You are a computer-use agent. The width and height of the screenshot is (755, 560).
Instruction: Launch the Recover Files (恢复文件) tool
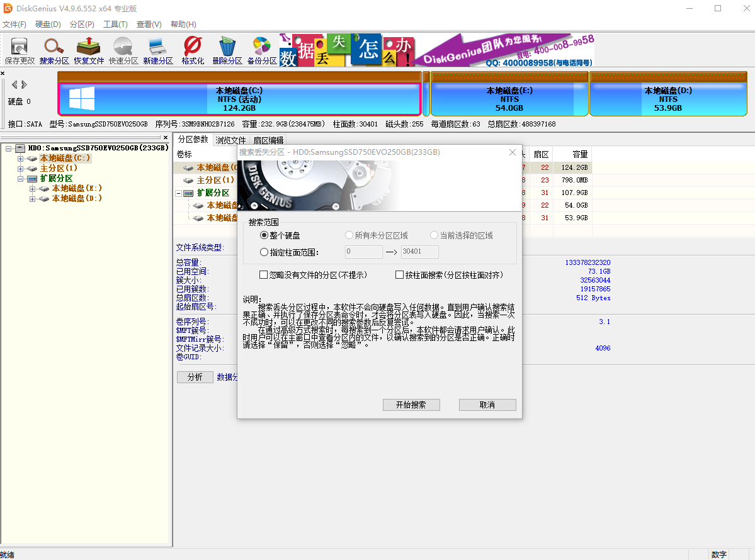[89, 50]
